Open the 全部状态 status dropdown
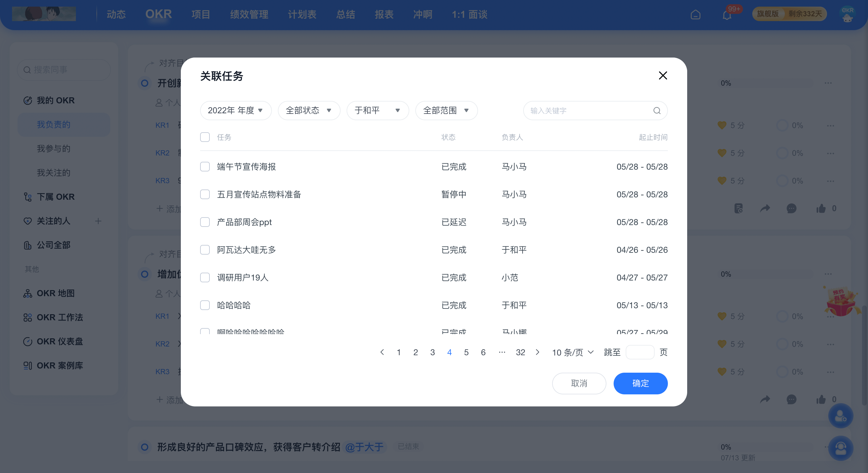868x473 pixels. coord(309,111)
